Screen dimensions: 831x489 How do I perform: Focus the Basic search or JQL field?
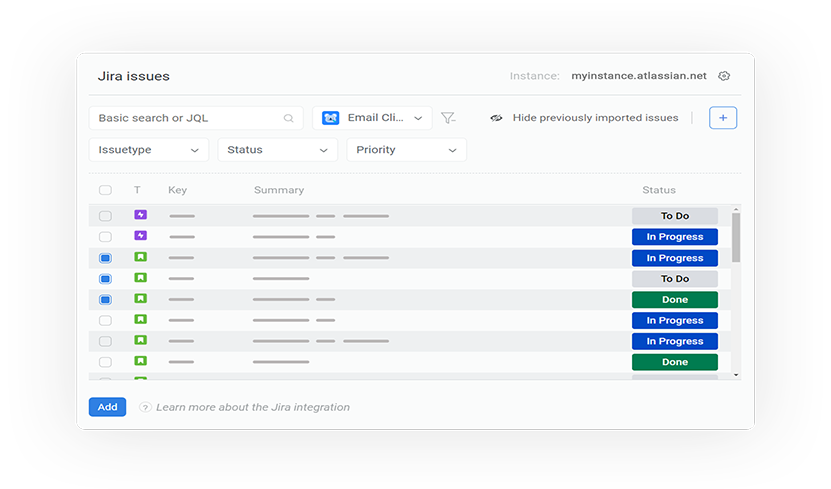coord(196,118)
